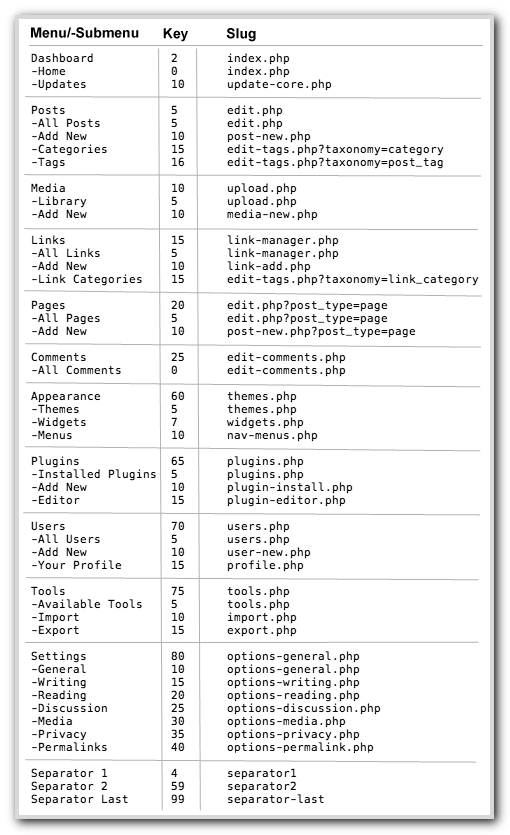Select the Separator Last row label

[x=79, y=799]
